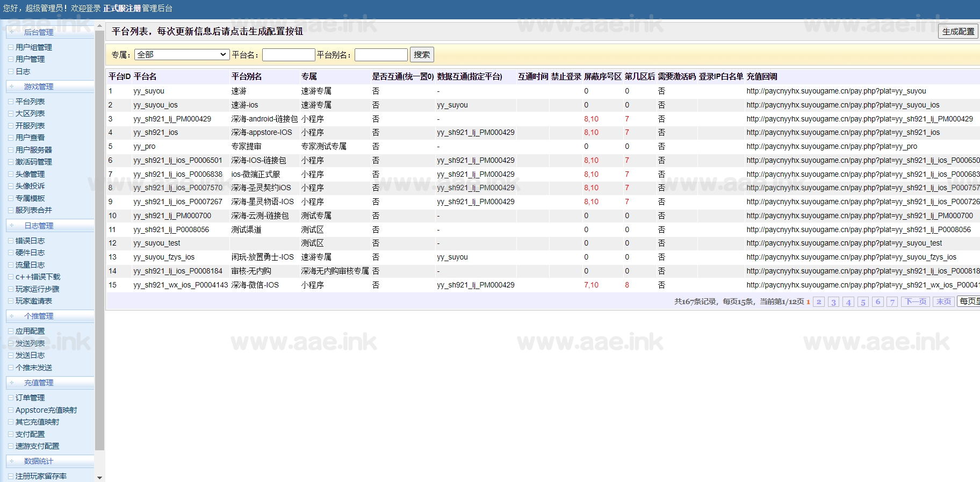Collapse the 充值管理 sidebar section
Viewport: 980px width, 482px height.
(49, 383)
